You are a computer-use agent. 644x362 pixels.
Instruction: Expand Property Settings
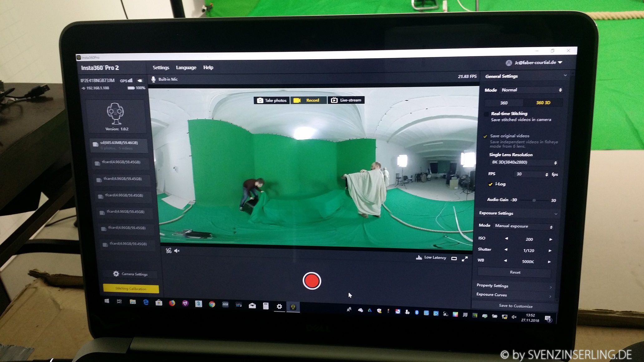[x=514, y=286]
